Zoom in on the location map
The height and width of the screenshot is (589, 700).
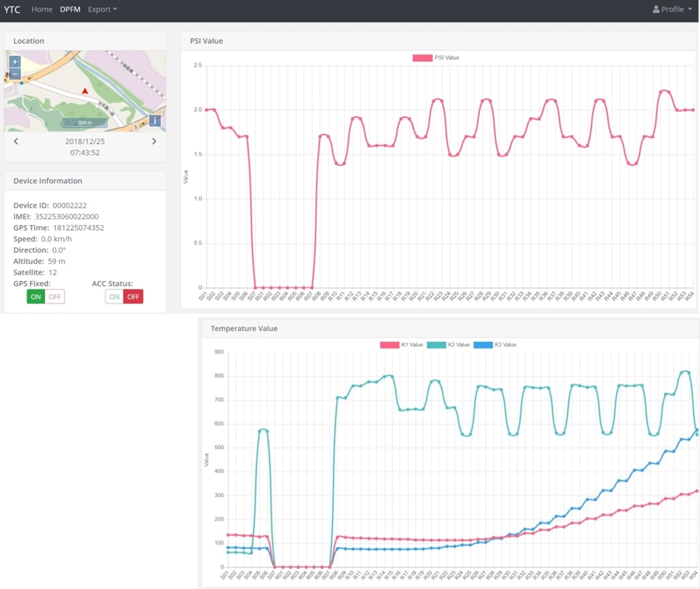click(x=15, y=62)
